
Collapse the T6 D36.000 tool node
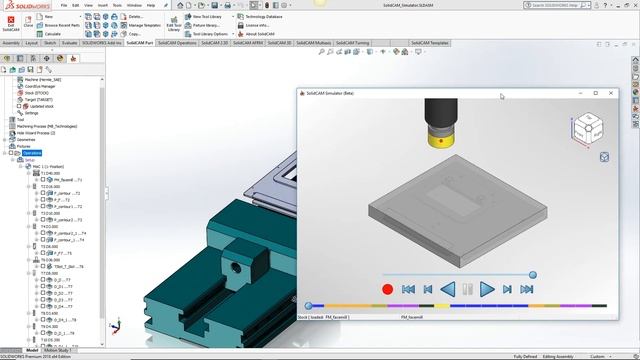[29, 260]
